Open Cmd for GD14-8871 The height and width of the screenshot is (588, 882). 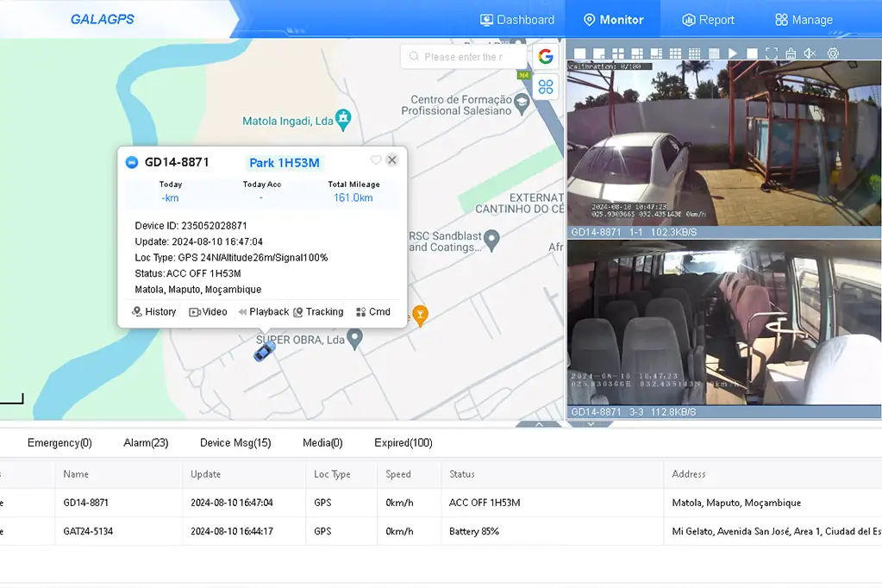click(x=373, y=312)
